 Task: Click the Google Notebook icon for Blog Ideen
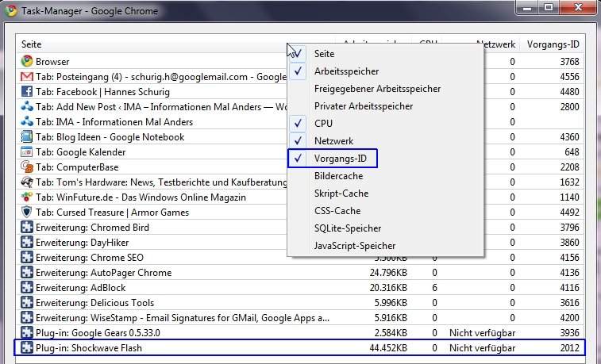coord(27,136)
